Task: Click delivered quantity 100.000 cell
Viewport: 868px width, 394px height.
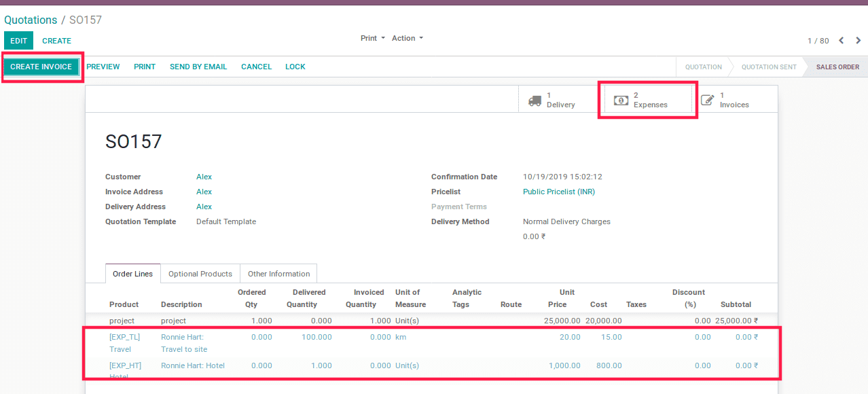Action: (317, 337)
